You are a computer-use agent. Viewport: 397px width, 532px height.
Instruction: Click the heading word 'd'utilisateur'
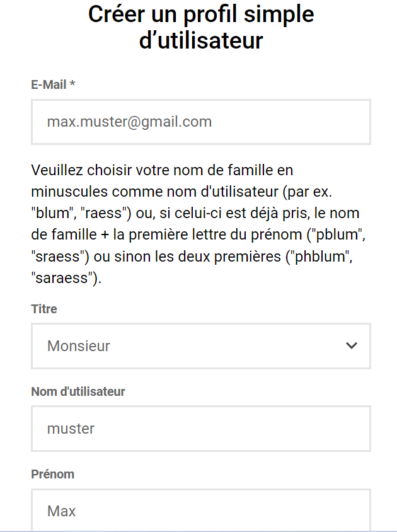[201, 40]
